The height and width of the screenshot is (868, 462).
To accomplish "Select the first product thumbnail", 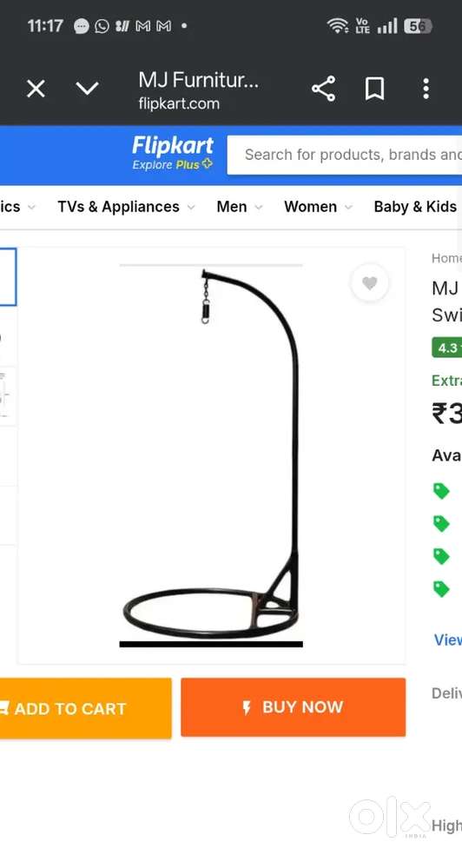I will 8,277.
